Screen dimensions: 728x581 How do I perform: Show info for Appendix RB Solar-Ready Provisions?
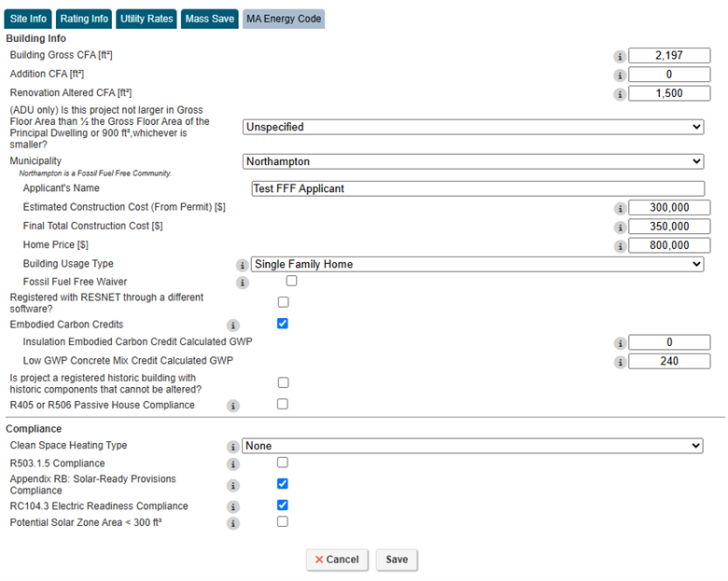coord(233,486)
